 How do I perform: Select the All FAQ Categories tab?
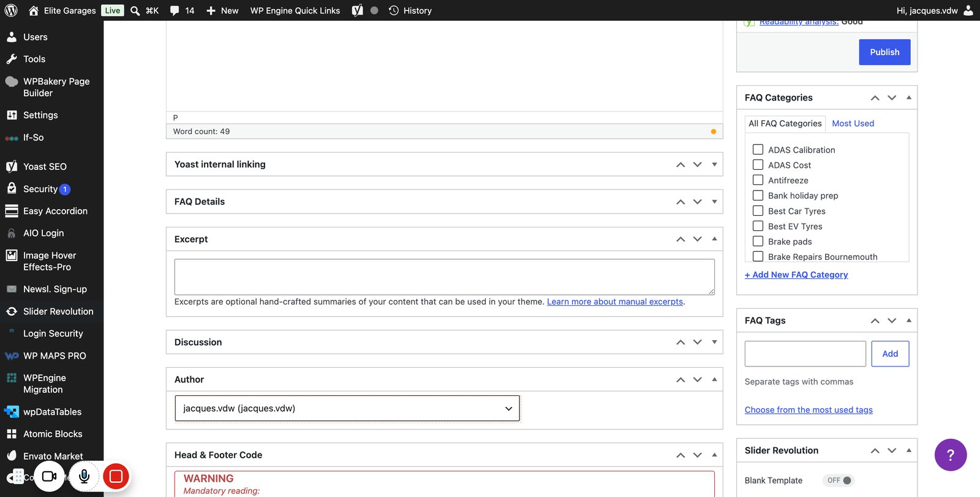click(785, 124)
